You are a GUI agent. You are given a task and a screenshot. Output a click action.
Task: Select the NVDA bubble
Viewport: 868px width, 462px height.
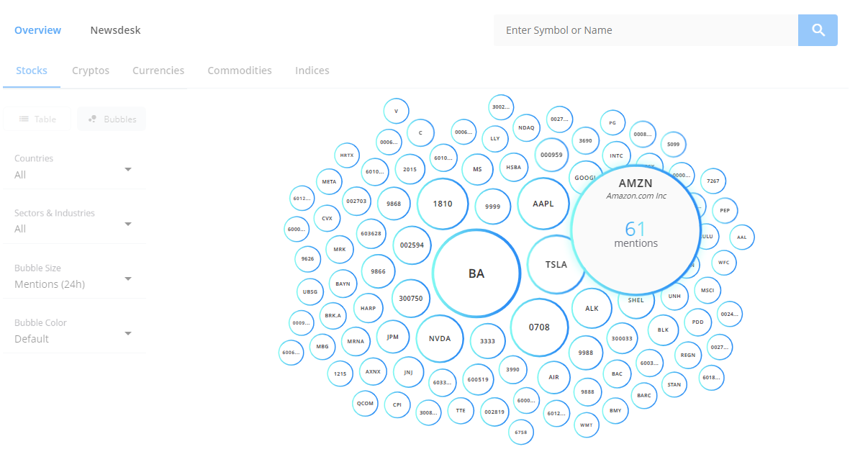click(440, 338)
